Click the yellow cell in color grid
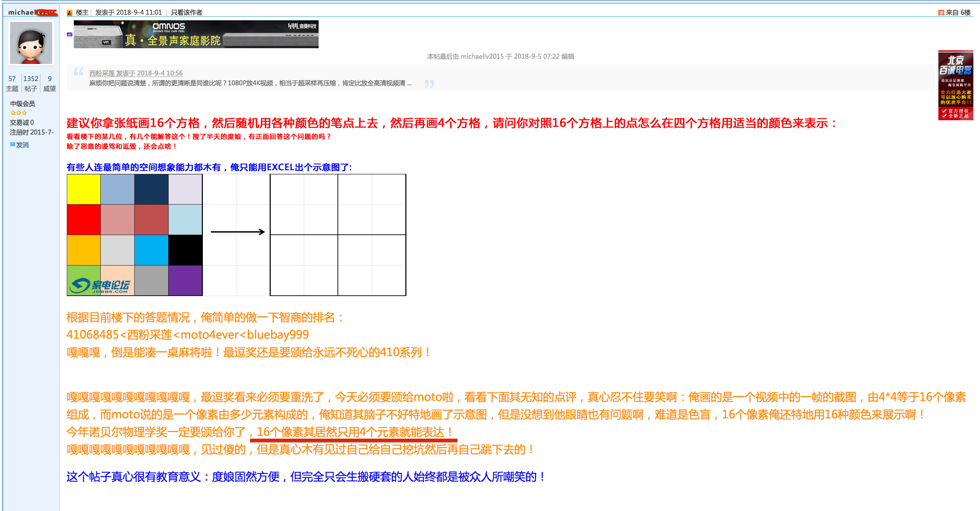The height and width of the screenshot is (511, 980). click(x=84, y=189)
